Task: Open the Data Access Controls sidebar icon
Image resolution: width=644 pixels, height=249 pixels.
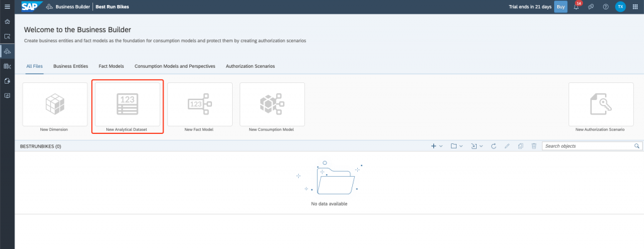Action: 7,80
